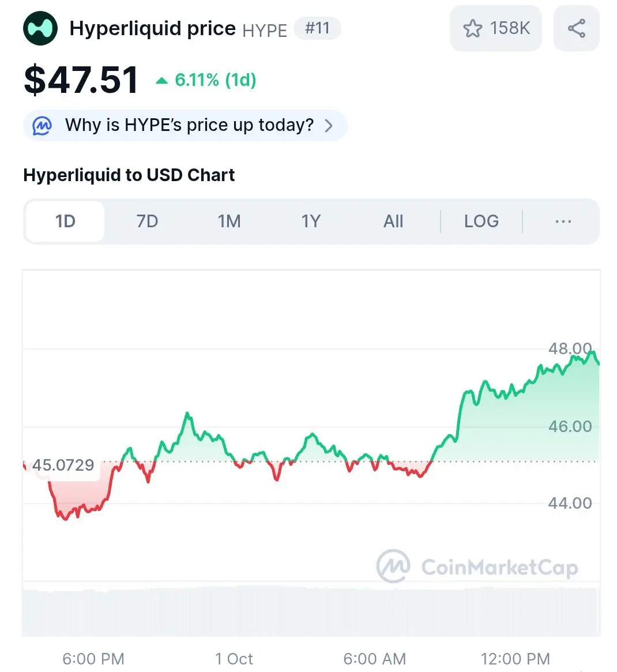Open the chevron next to HYPE question
Image resolution: width=617 pixels, height=672 pixels.
pos(329,125)
